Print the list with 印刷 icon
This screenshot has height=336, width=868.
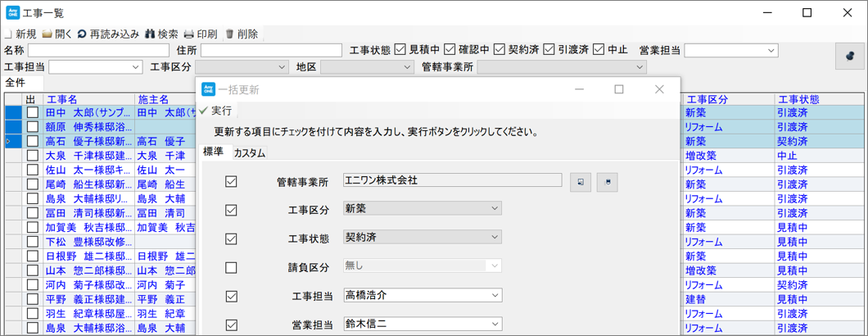pos(189,34)
